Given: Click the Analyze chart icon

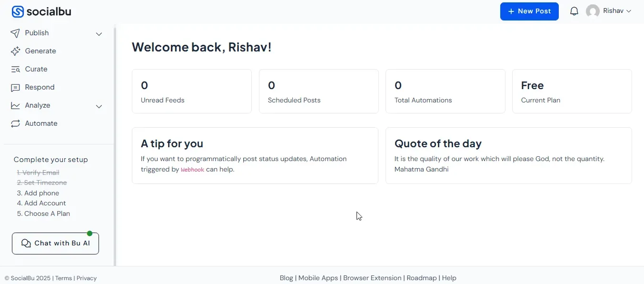Looking at the screenshot, I should point(15,105).
